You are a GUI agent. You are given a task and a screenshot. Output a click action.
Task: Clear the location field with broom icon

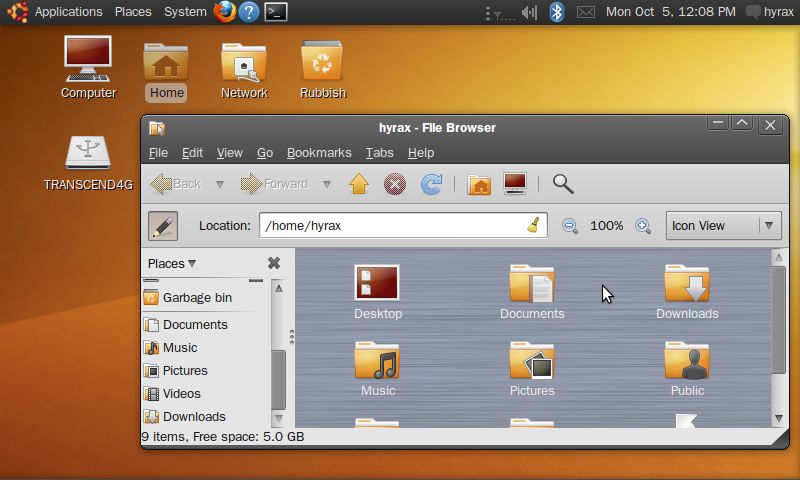(533, 225)
